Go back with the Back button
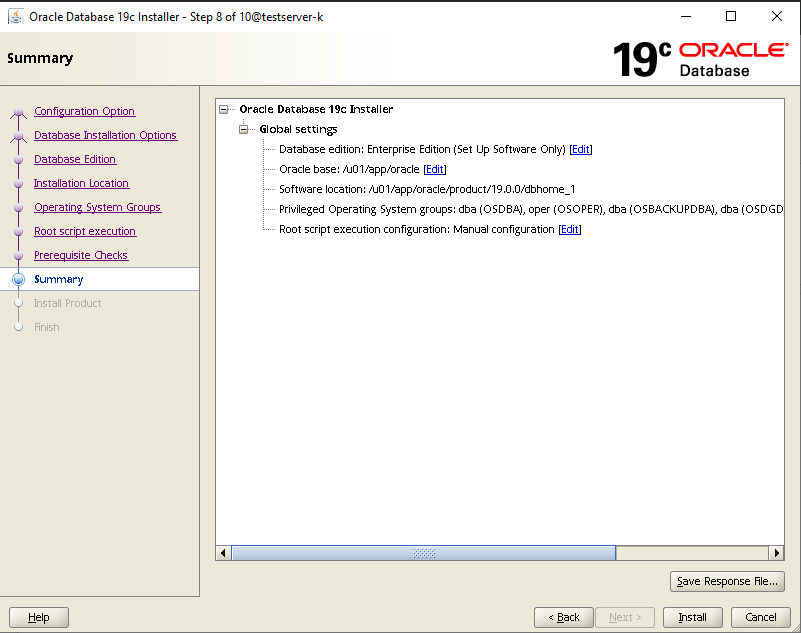Screen dimensions: 801x633 click(x=563, y=617)
